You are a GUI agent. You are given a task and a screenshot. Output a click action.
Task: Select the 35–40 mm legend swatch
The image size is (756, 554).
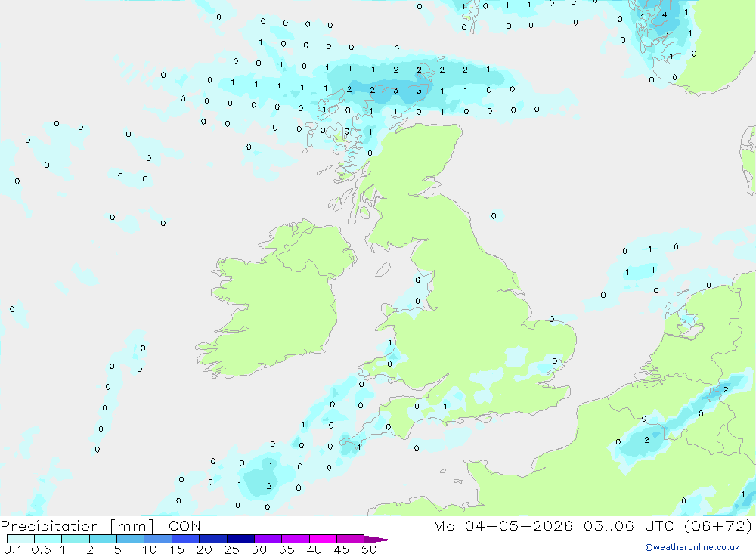tap(296, 539)
